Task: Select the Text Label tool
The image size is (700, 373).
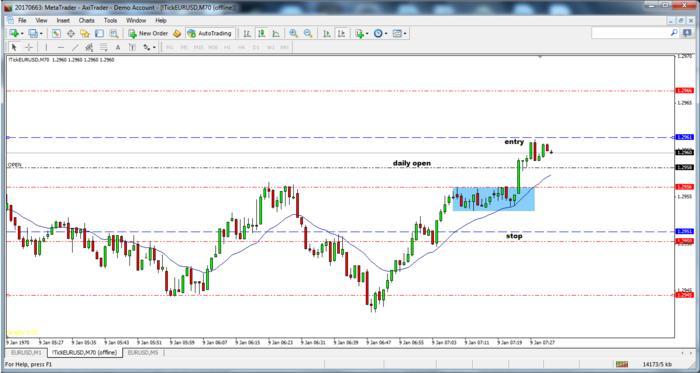Action: [132, 47]
